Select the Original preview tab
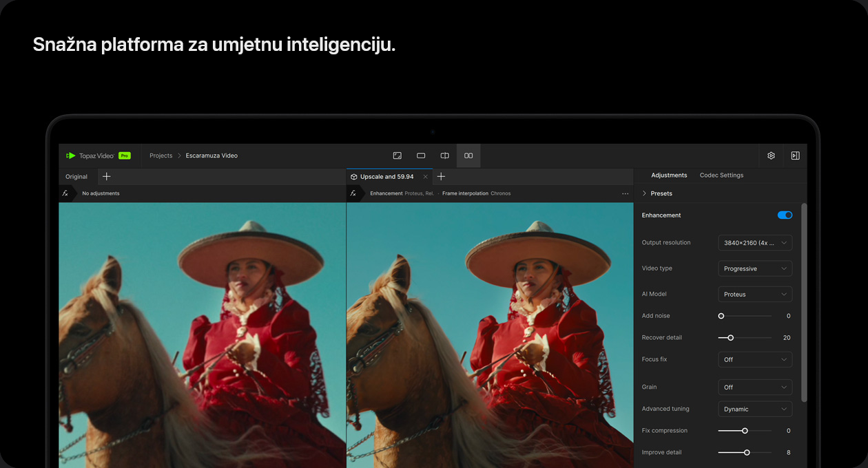Viewport: 868px width, 468px height. 76,177
